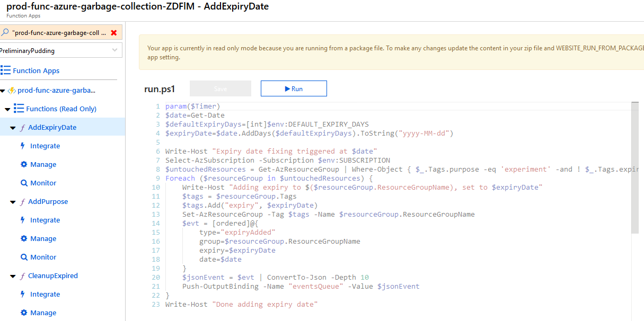Select the function app lightning icon
The height and width of the screenshot is (321, 644).
tap(12, 91)
